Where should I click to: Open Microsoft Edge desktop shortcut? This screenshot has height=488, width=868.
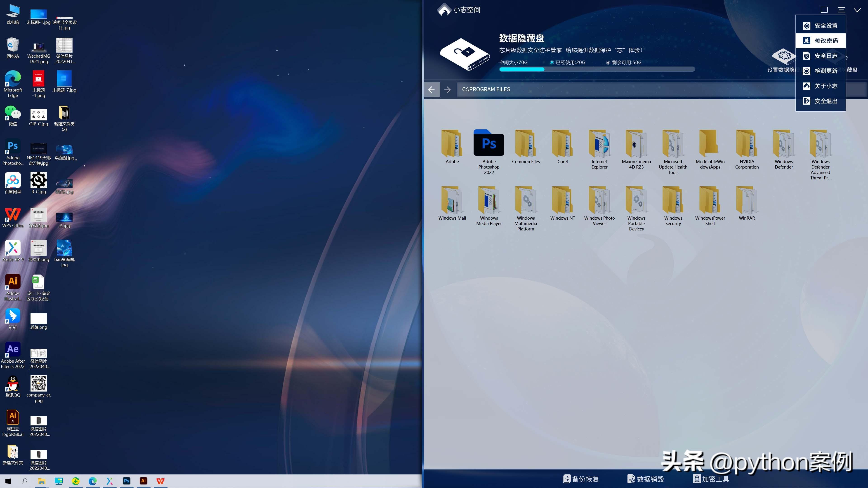(13, 84)
